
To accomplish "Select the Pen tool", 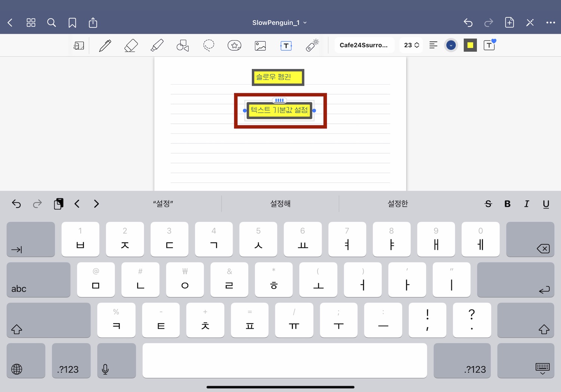I will [105, 46].
